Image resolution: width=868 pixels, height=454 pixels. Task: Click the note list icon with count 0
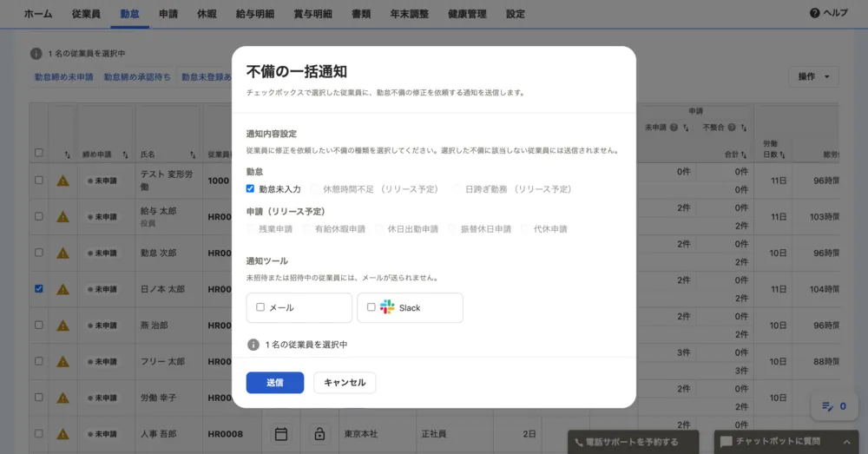(x=827, y=406)
